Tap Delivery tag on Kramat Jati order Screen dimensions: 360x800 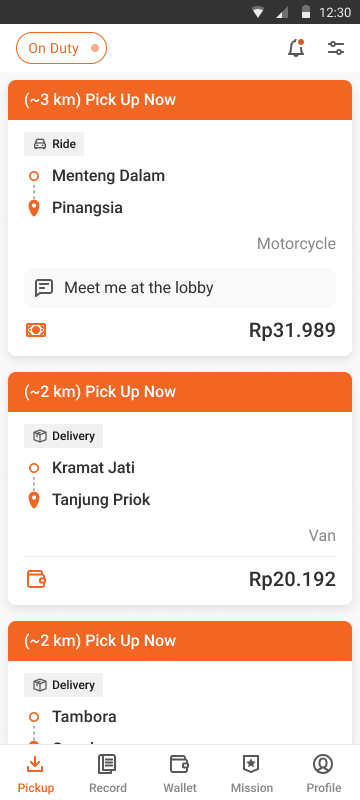(x=63, y=436)
